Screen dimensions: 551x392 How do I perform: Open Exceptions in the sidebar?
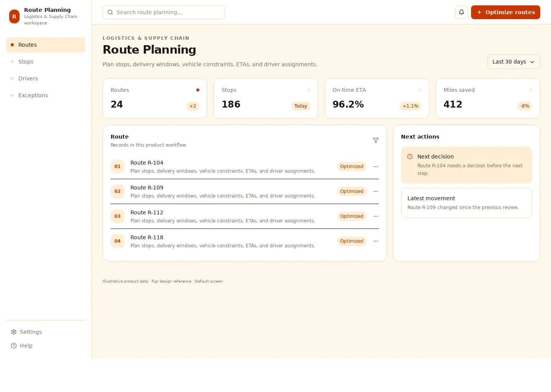tap(46, 95)
